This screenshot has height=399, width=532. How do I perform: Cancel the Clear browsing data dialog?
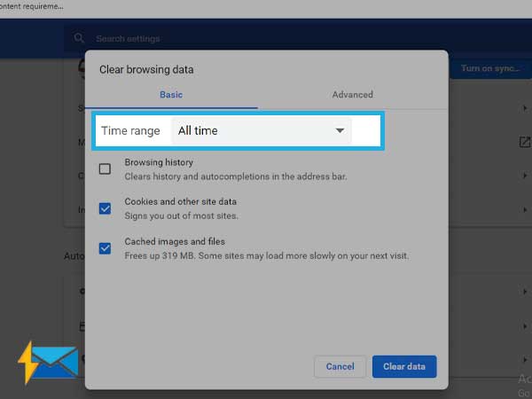pyautogui.click(x=340, y=366)
